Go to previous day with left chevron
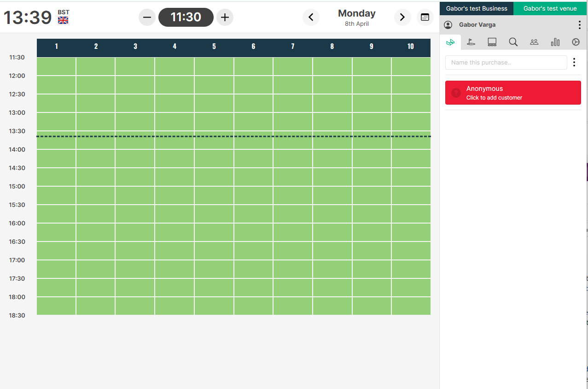Screen dimensions: 588x389 point(311,17)
